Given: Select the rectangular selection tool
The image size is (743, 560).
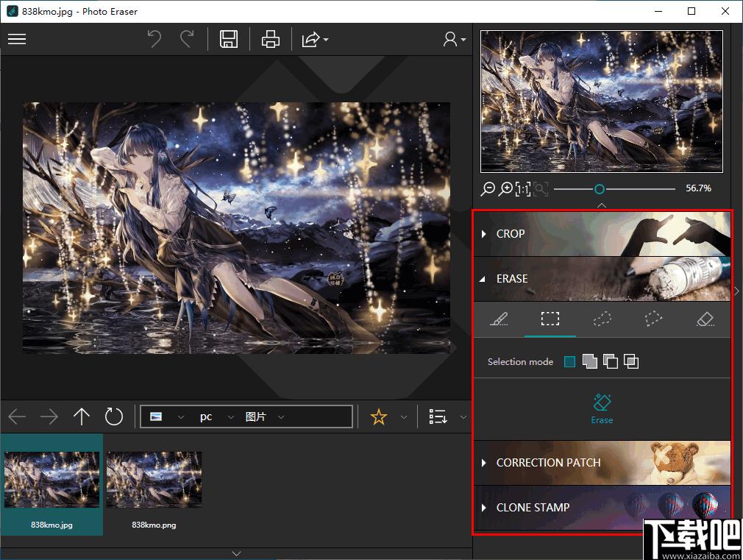Looking at the screenshot, I should point(550,319).
